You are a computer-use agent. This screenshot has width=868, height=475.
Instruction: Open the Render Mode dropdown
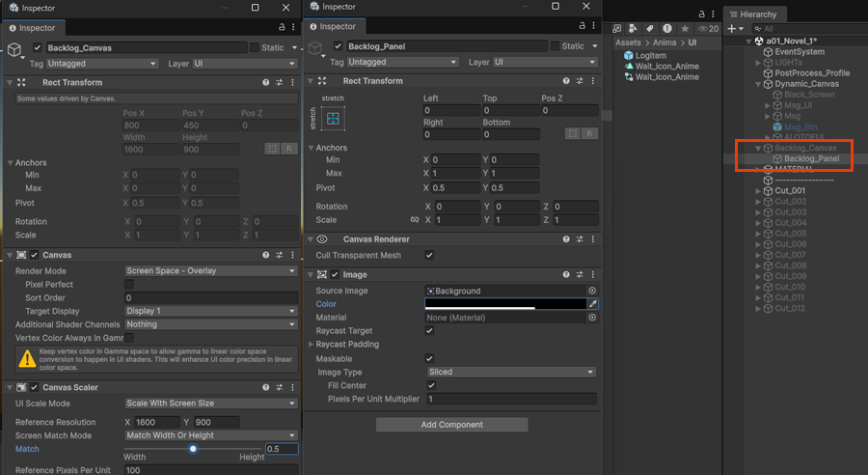[x=210, y=271]
